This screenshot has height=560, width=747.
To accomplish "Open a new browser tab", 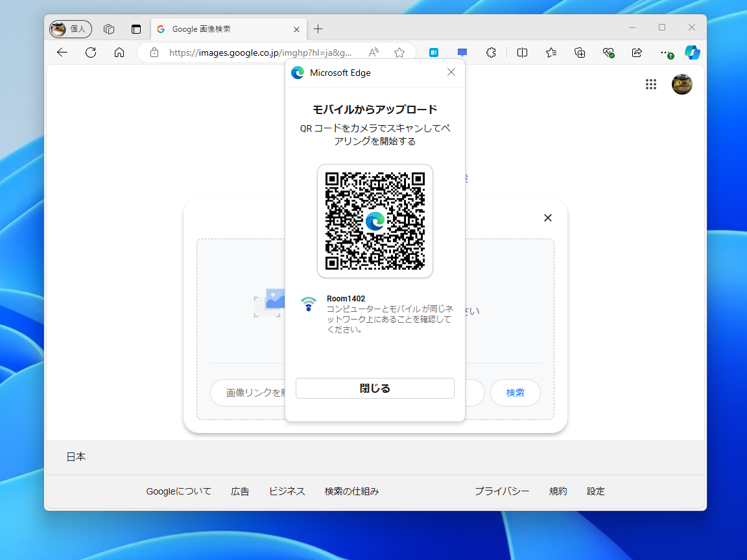I will (318, 29).
